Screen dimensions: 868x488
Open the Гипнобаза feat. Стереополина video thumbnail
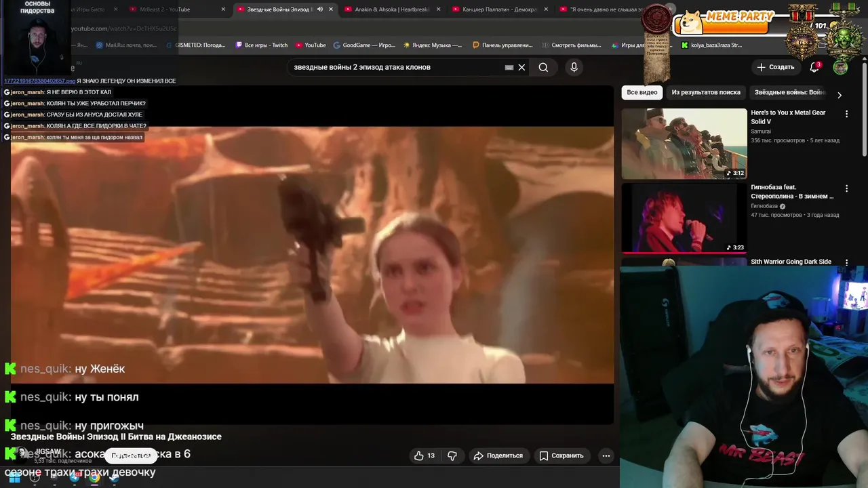tap(684, 218)
